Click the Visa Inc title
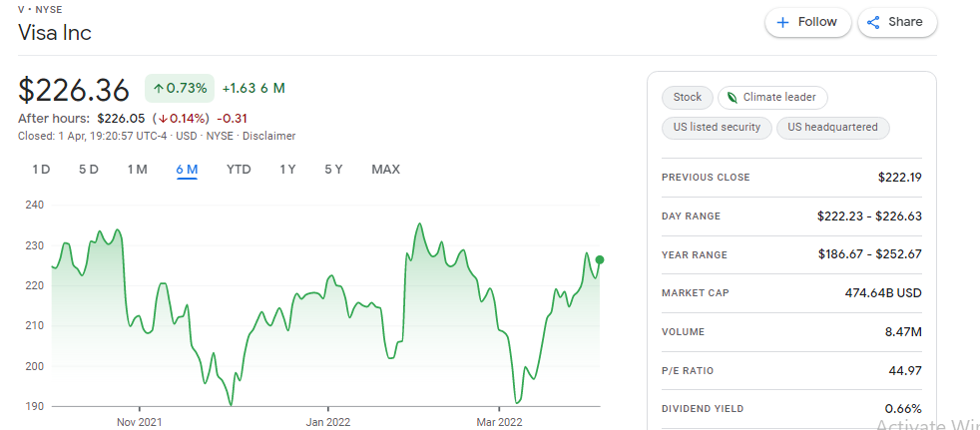Screen dimensions: 980x430 [55, 33]
